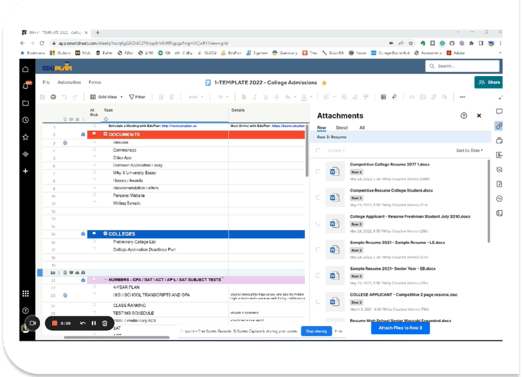Collapse the DOCUMENTS section row
The height and width of the screenshot is (377, 522).
pyautogui.click(x=105, y=134)
